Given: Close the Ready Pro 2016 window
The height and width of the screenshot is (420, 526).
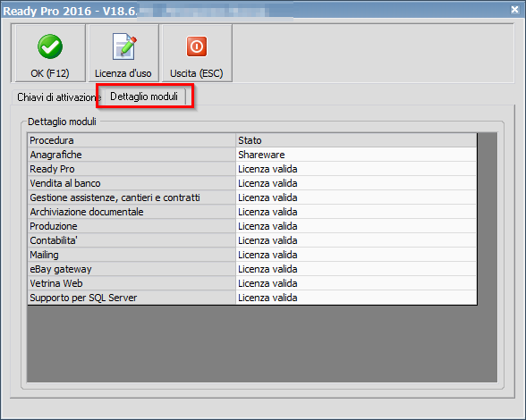Looking at the screenshot, I should (x=514, y=10).
